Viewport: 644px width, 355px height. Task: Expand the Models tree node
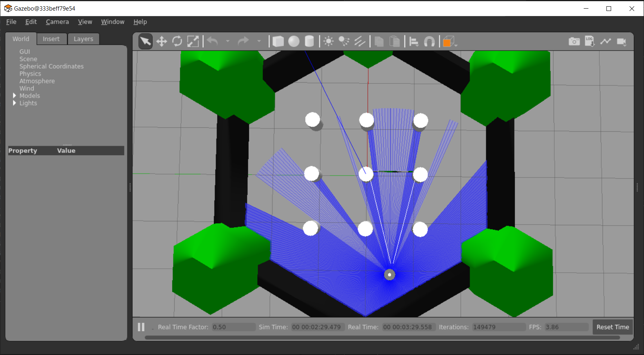point(14,96)
